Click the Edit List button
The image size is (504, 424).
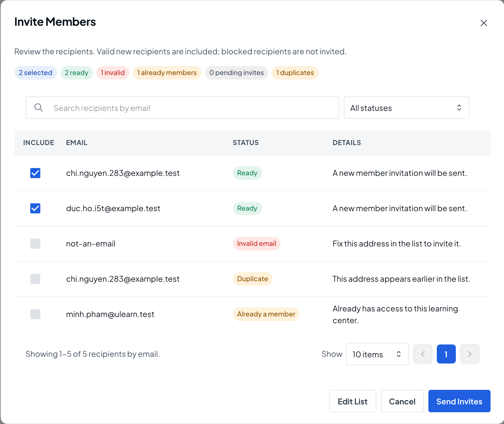click(x=353, y=401)
